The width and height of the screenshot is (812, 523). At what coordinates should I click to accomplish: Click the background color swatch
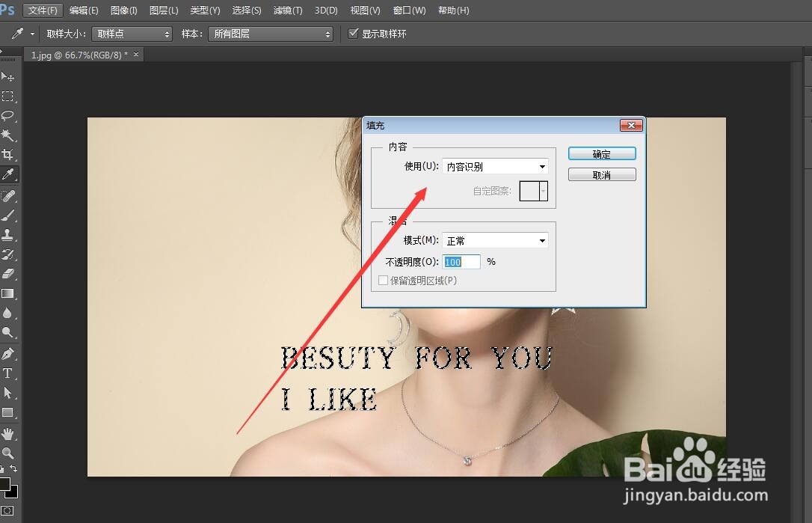pos(13,494)
